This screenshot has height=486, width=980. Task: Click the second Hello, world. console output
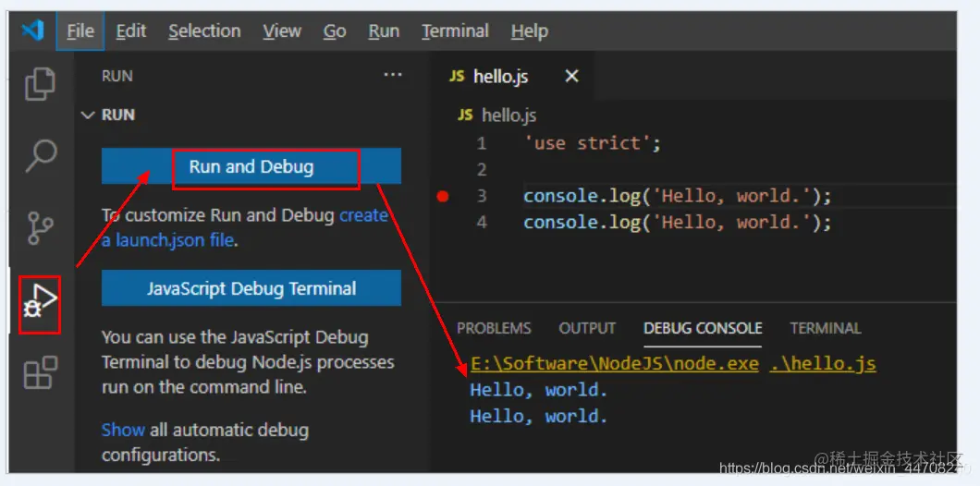(x=539, y=416)
